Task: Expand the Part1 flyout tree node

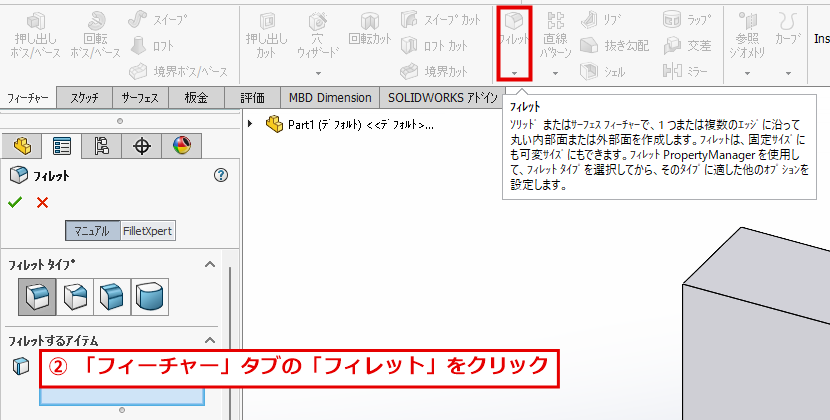Action: click(x=250, y=124)
